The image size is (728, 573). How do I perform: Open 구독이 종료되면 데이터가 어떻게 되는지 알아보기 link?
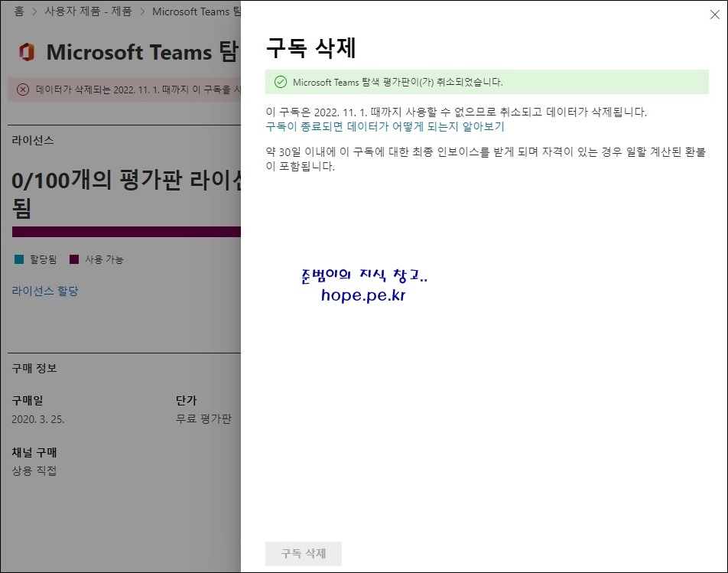click(x=385, y=126)
